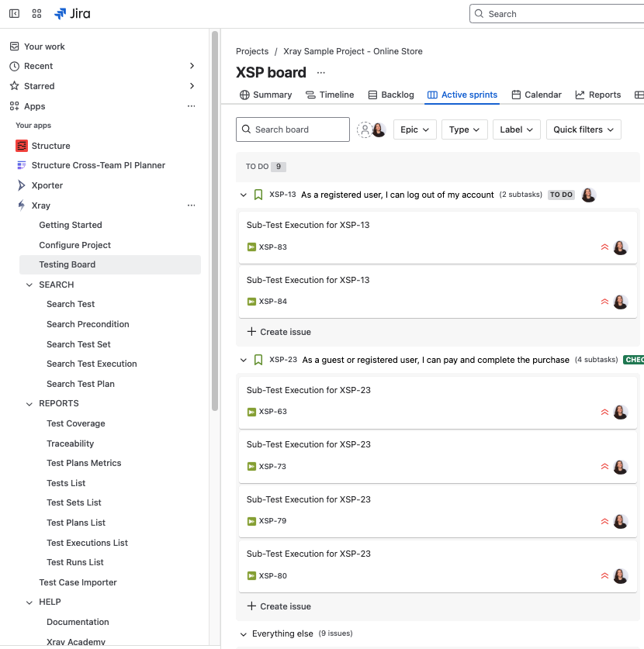
Task: Click assignee avatar on XSP-84 card
Action: 621,302
